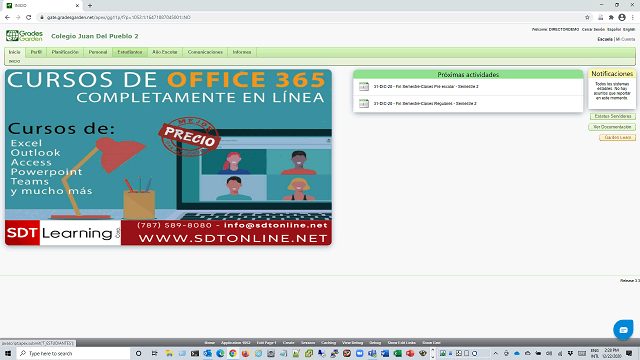640x360 pixels.
Task: Click the taskbar clock and date
Action: [611, 353]
